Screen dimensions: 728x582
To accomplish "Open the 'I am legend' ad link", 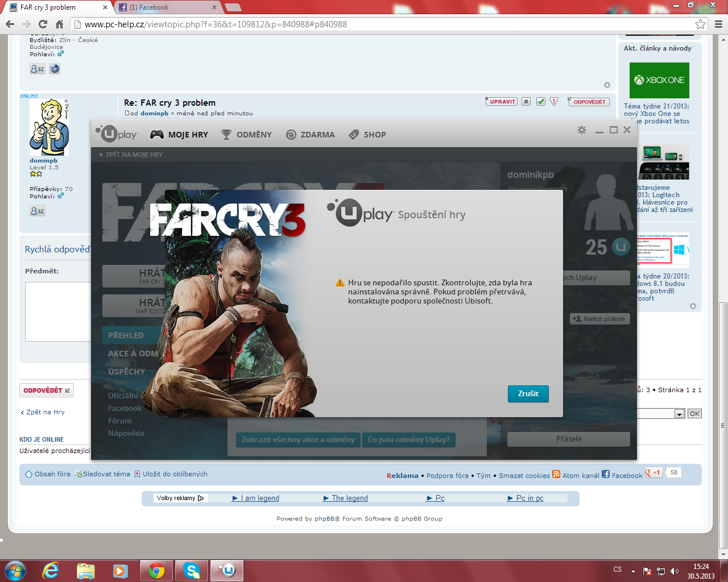I will point(256,498).
